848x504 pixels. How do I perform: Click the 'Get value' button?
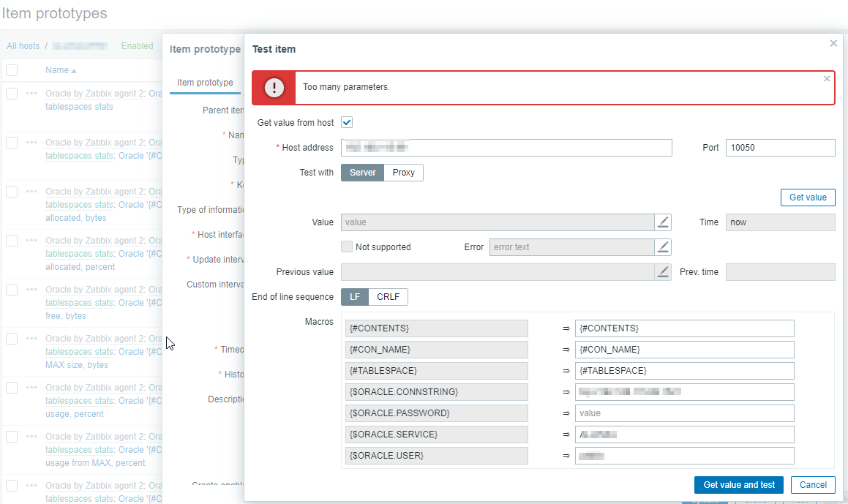pos(808,198)
